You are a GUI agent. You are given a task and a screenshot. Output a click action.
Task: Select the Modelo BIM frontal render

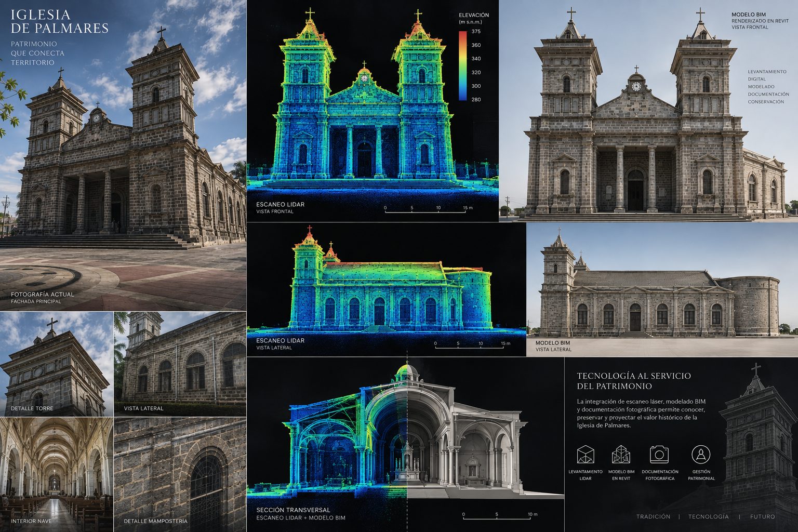(648, 111)
